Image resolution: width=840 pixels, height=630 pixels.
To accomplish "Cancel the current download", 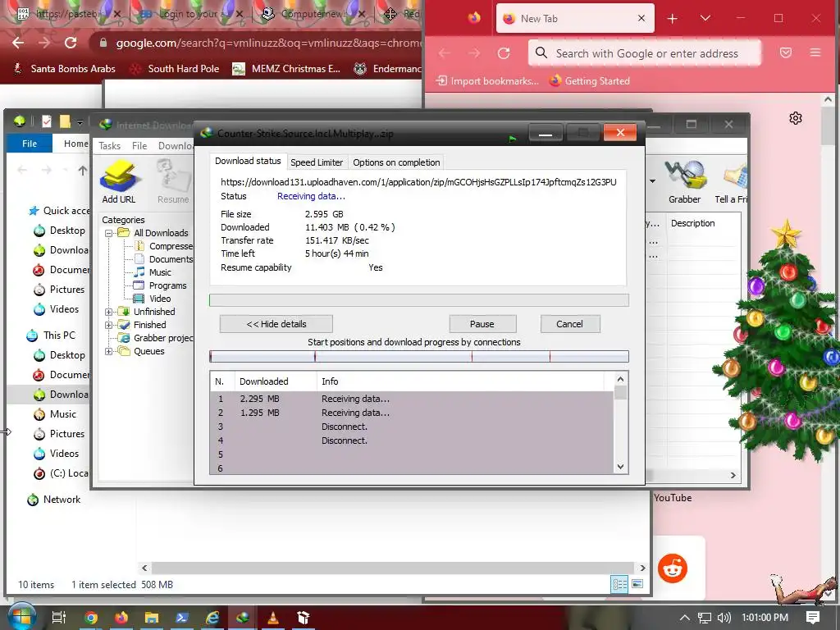I will tap(569, 324).
